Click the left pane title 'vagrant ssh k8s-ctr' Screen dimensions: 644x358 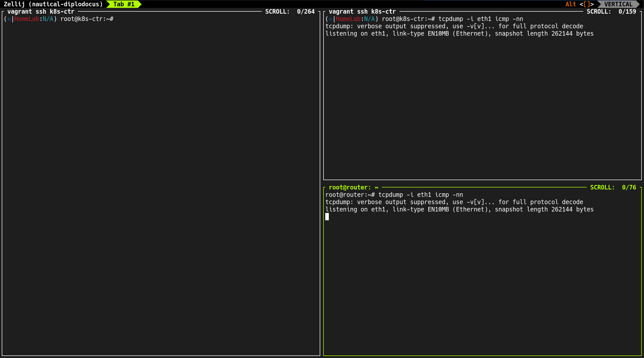[x=41, y=12]
